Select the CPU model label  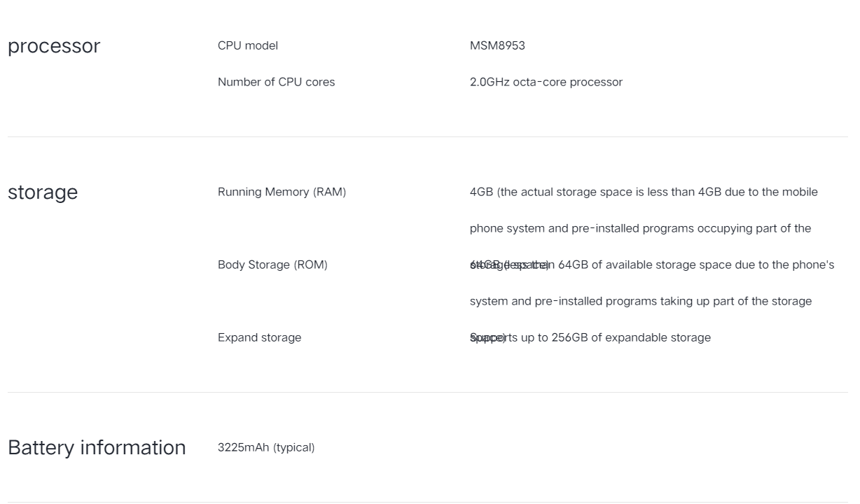[x=248, y=45]
